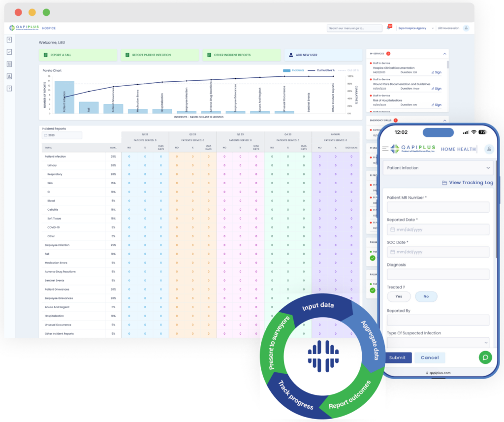Tap the View Tracking Log link
Viewport: 504px width, 422px height.
tap(468, 182)
